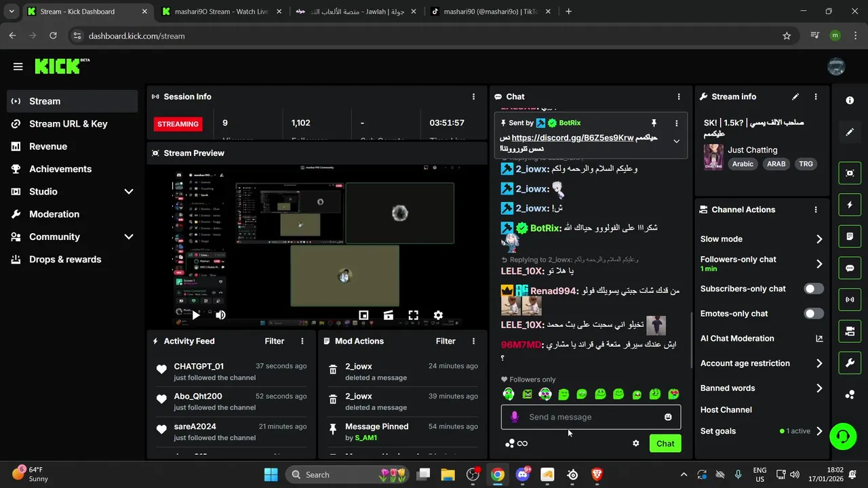Open Activity Feed three-dot menu
This screenshot has height=488, width=868.
point(302,341)
